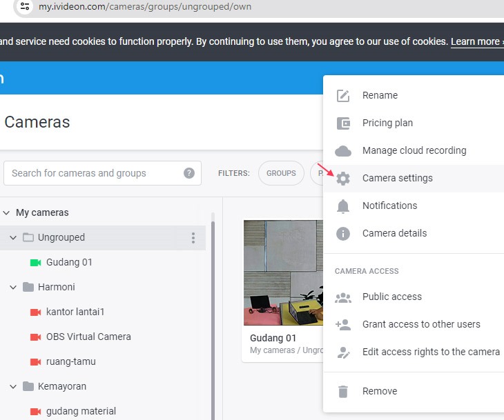Click the Gudang 01 card title
Image resolution: width=504 pixels, height=420 pixels.
(273, 338)
